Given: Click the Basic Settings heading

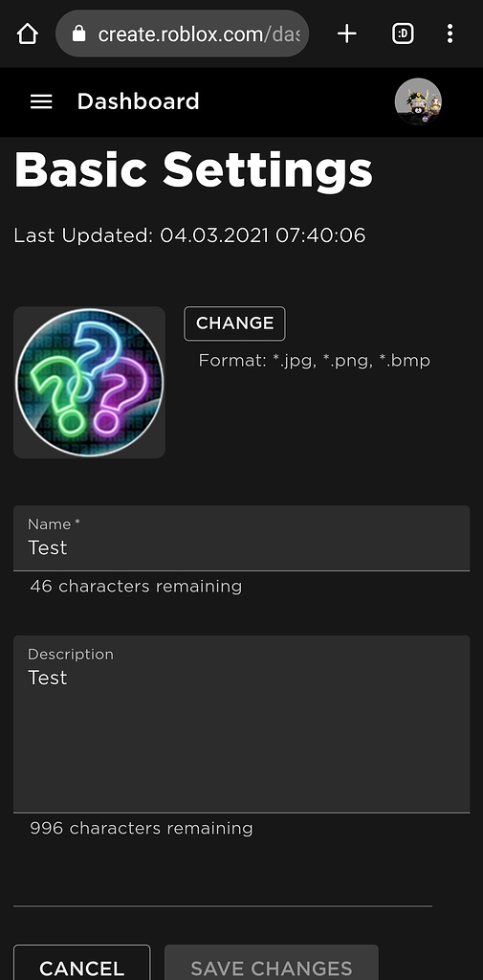Looking at the screenshot, I should click(193, 169).
